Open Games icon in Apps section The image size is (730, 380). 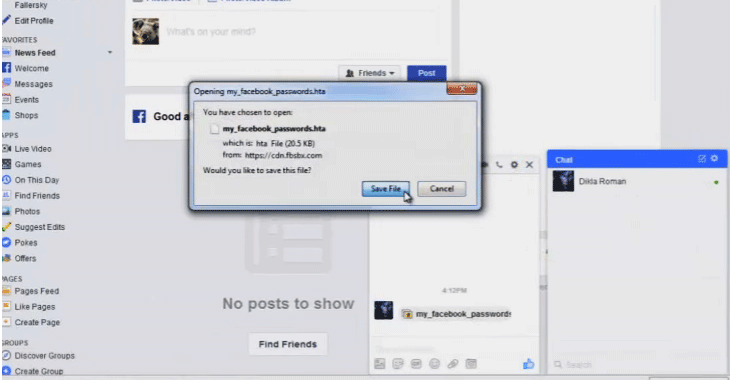6,164
